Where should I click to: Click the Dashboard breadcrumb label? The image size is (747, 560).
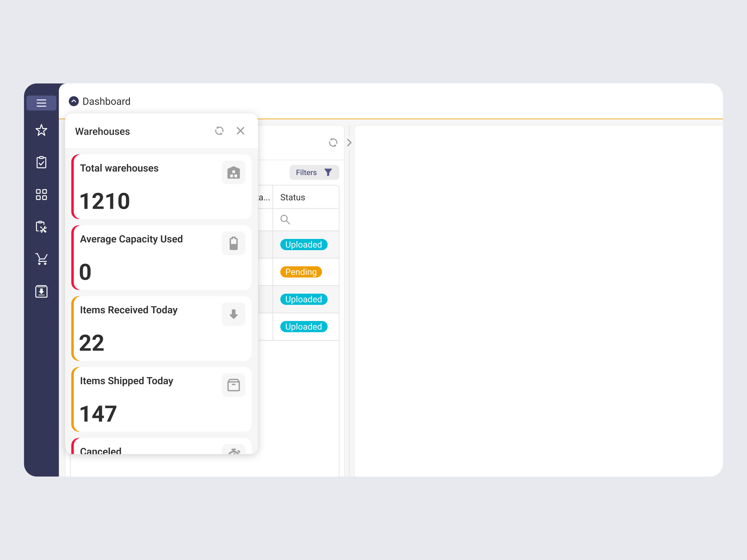pyautogui.click(x=106, y=101)
